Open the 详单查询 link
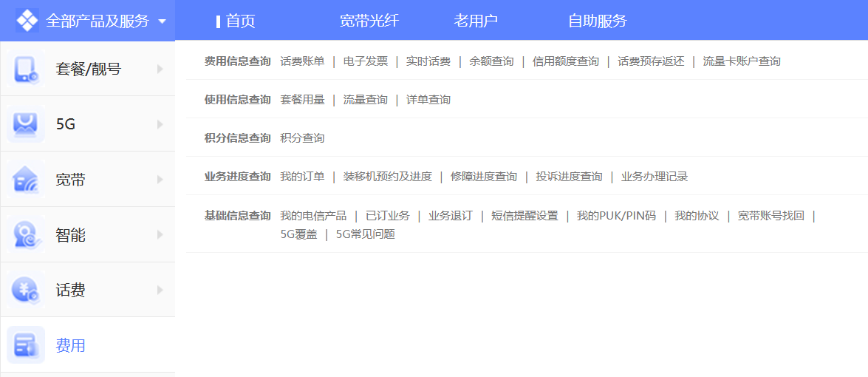 point(428,100)
